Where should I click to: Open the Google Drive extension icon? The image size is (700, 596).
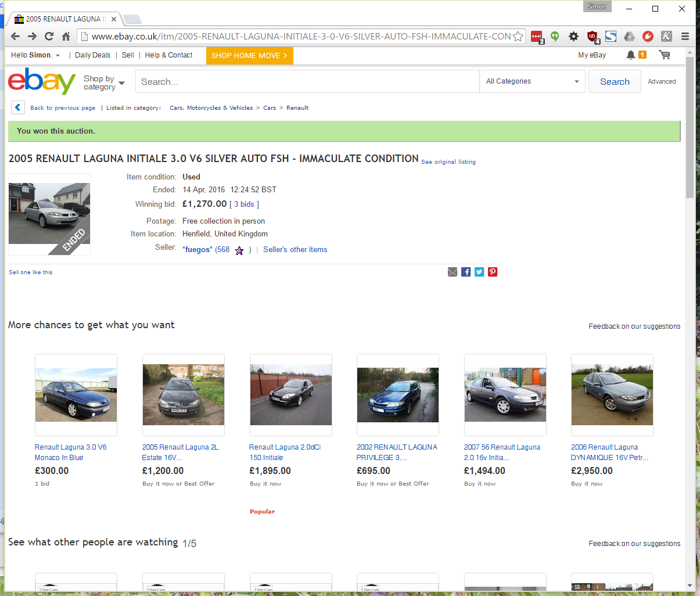(x=629, y=36)
